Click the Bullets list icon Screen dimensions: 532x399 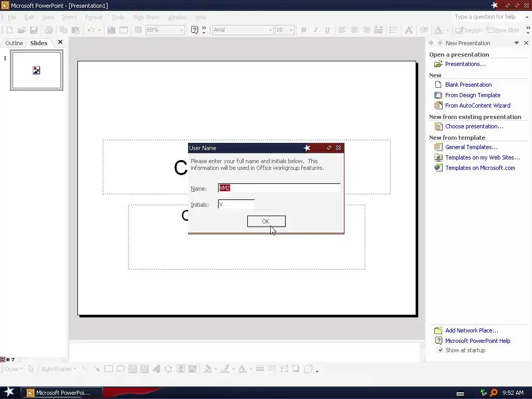coord(393,30)
